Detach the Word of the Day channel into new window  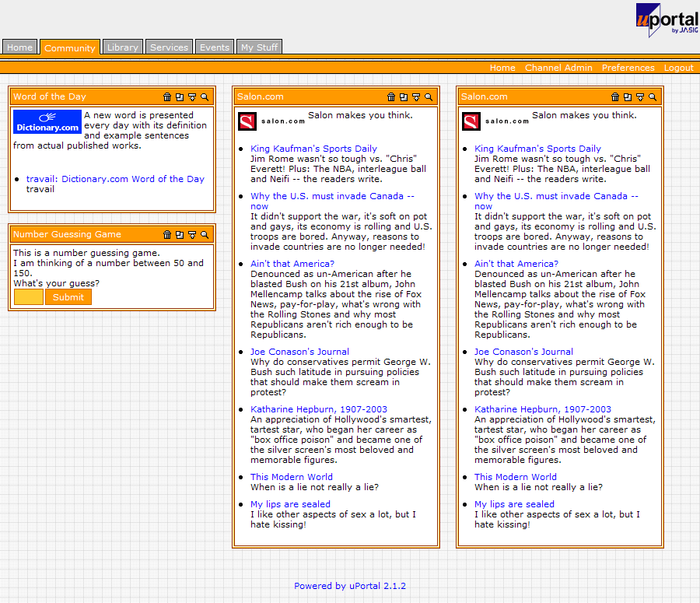(180, 97)
